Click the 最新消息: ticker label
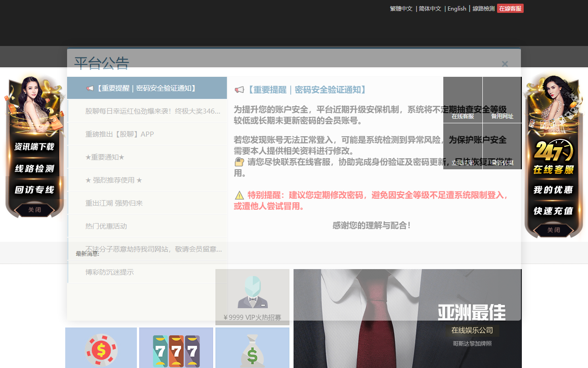This screenshot has width=588, height=368. [x=88, y=254]
